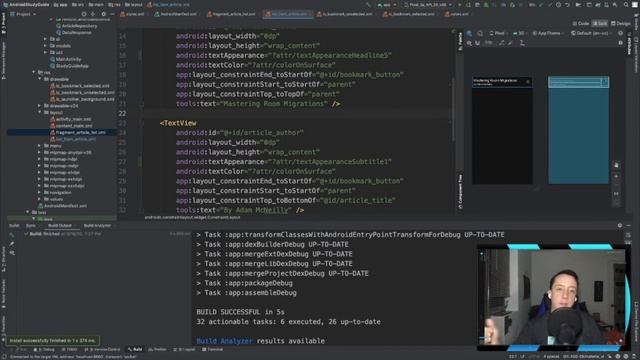The height and width of the screenshot is (360, 640).
Task: Switch to Build Analyzer tab
Action: [x=97, y=225]
